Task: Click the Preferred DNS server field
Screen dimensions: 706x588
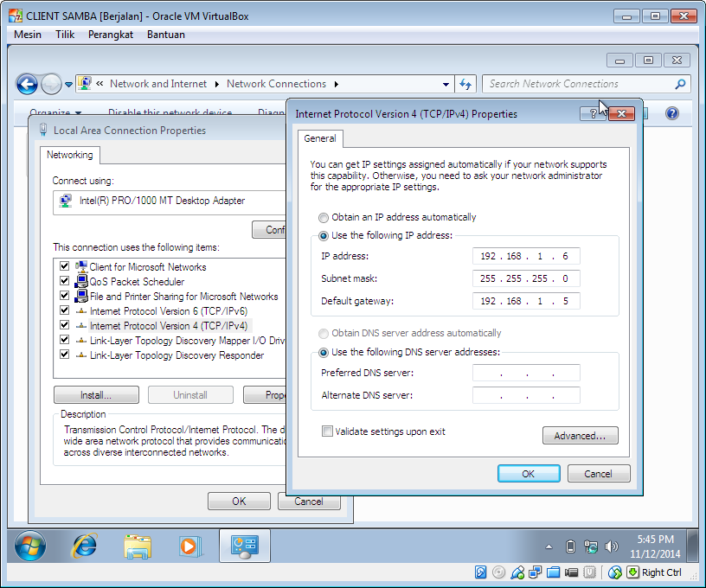Action: (526, 373)
